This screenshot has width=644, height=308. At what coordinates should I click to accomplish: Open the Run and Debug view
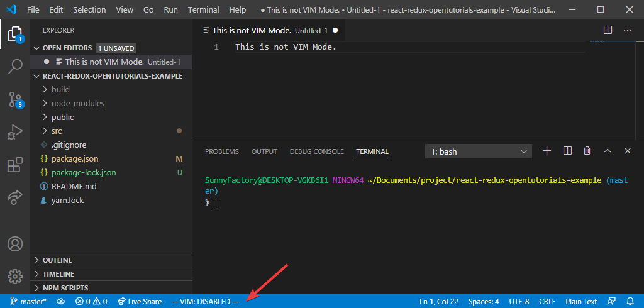click(15, 133)
